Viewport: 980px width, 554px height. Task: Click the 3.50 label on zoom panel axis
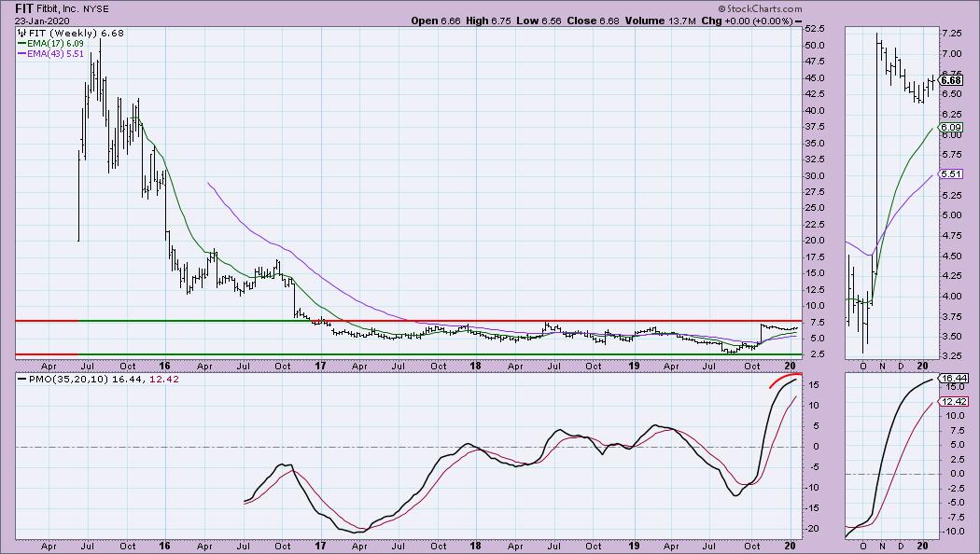(952, 337)
